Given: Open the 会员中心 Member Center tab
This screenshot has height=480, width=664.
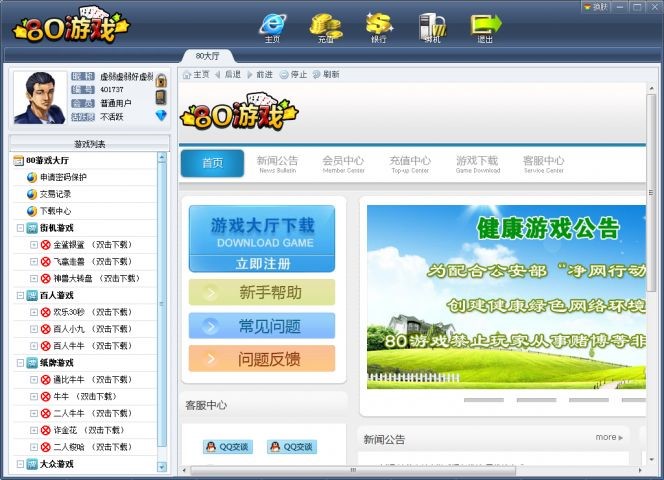Looking at the screenshot, I should (343, 164).
